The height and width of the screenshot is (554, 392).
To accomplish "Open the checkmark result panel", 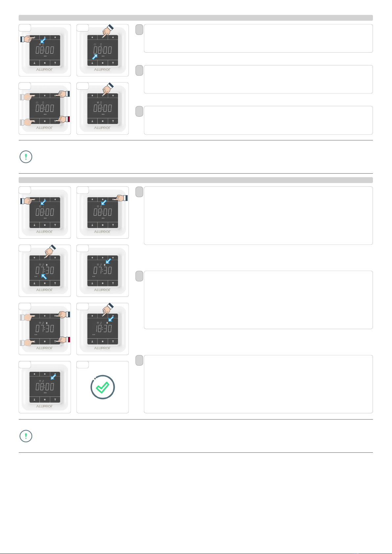I will point(103,387).
